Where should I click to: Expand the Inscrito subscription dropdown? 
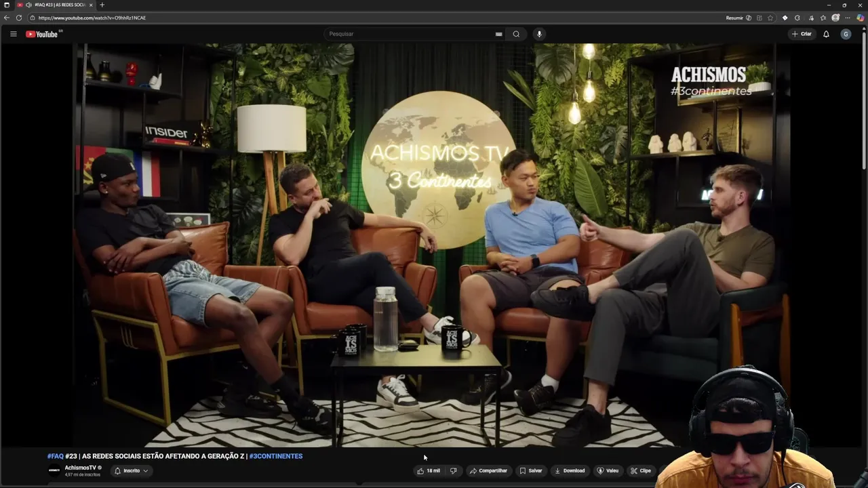[x=132, y=470]
